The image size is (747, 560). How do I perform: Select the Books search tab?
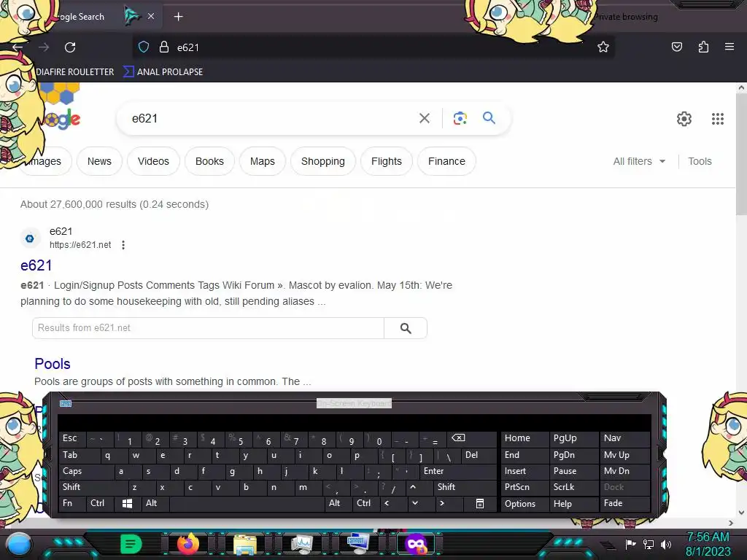point(209,161)
